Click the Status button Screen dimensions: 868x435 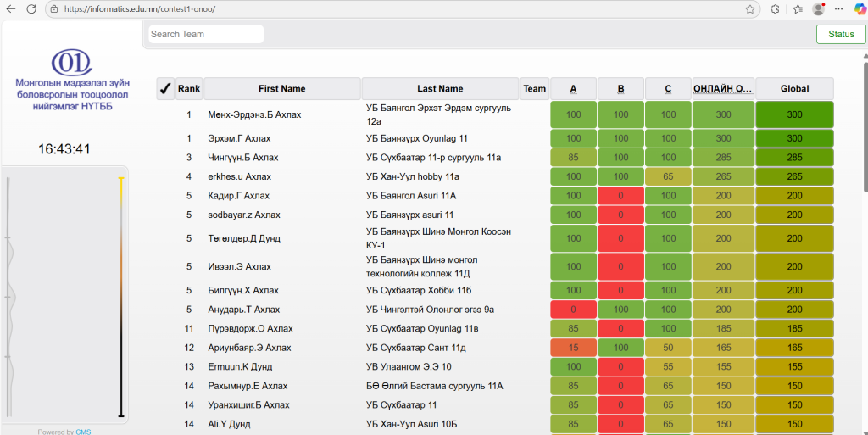pyautogui.click(x=841, y=34)
